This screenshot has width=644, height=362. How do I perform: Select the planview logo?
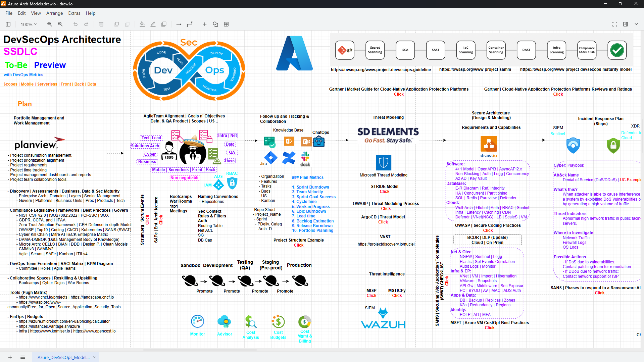pyautogui.click(x=40, y=143)
